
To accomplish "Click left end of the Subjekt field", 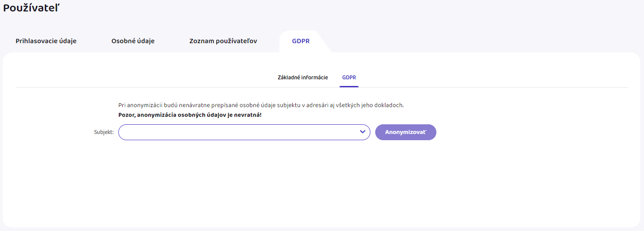I will tap(125, 132).
